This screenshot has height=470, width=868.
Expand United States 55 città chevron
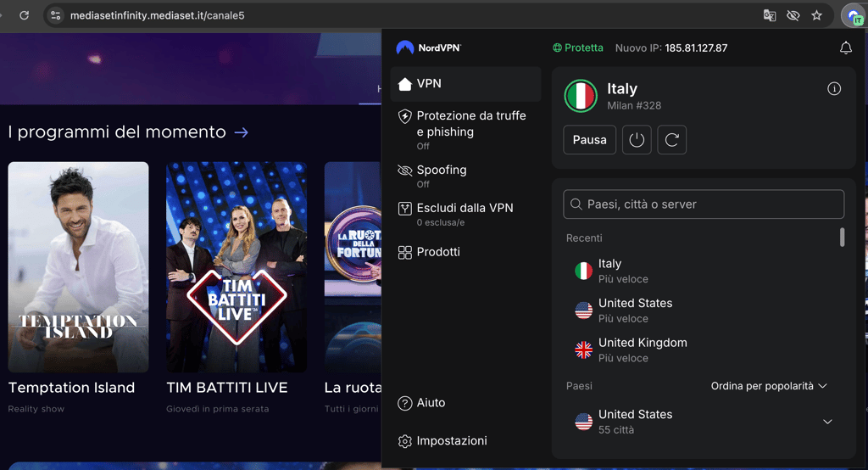[827, 422]
